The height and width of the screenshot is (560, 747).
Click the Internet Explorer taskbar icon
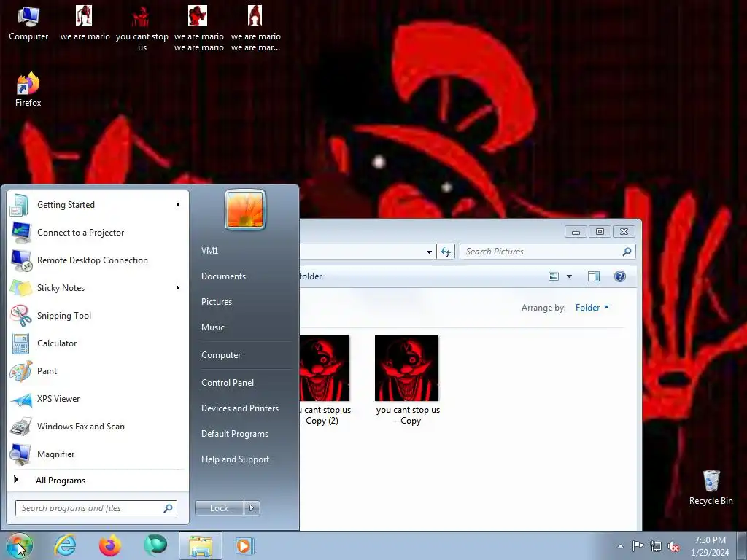65,545
